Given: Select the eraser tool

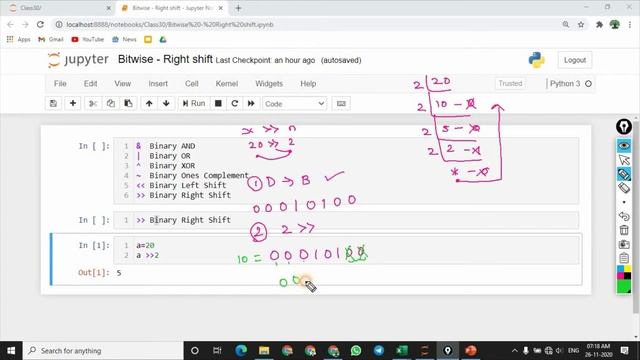Looking at the screenshot, I should pyautogui.click(x=624, y=188).
